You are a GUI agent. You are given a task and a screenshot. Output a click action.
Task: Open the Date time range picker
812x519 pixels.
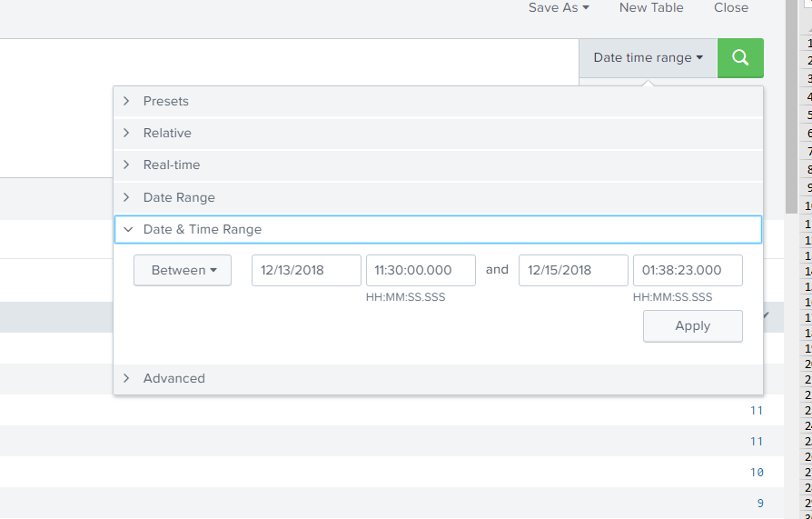point(648,57)
